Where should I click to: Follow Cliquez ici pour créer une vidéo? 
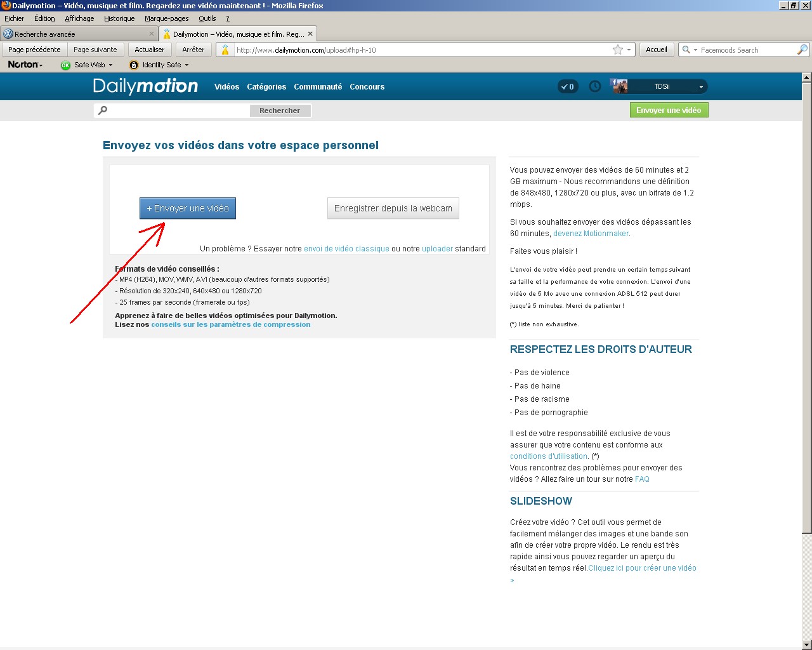(642, 568)
